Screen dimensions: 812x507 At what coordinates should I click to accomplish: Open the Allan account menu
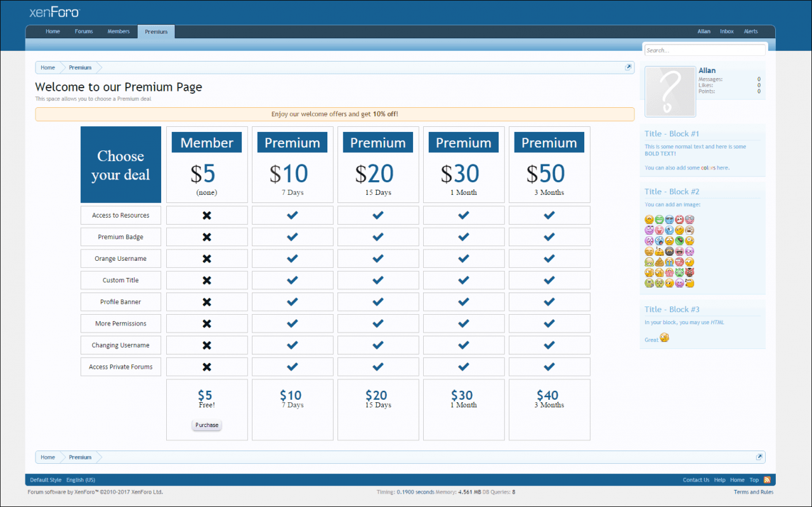704,31
